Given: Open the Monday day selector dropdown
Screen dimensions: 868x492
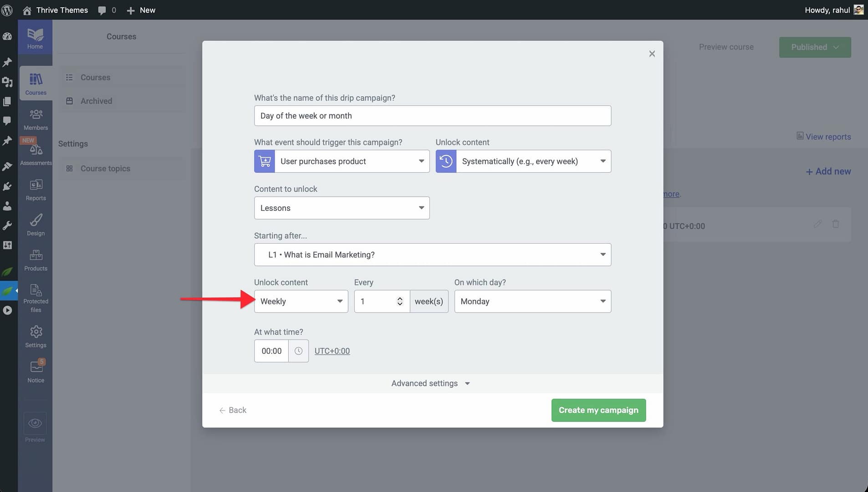Looking at the screenshot, I should pyautogui.click(x=532, y=302).
